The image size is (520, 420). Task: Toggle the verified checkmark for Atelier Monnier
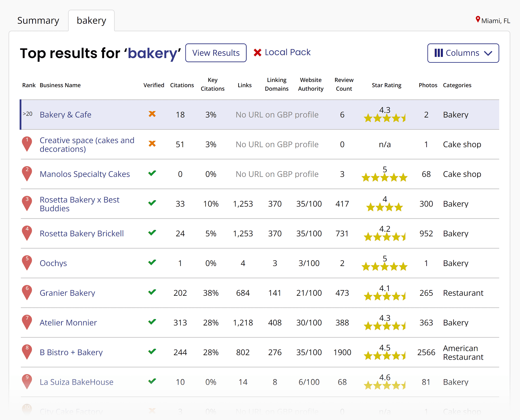(152, 322)
